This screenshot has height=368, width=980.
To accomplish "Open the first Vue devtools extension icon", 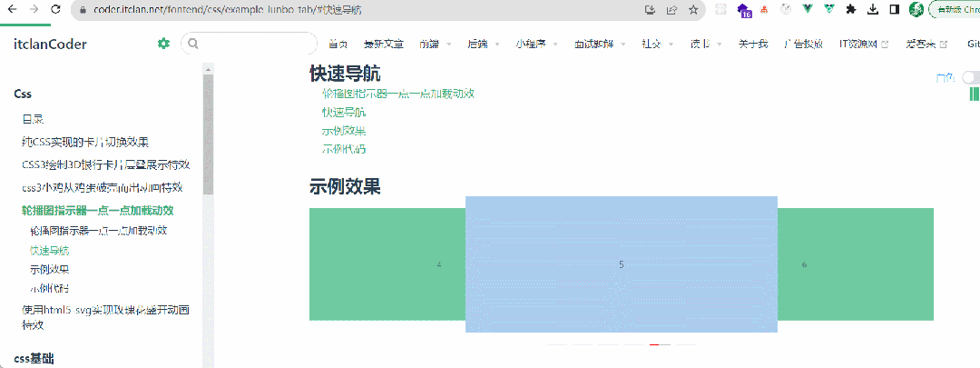I will tap(808, 9).
